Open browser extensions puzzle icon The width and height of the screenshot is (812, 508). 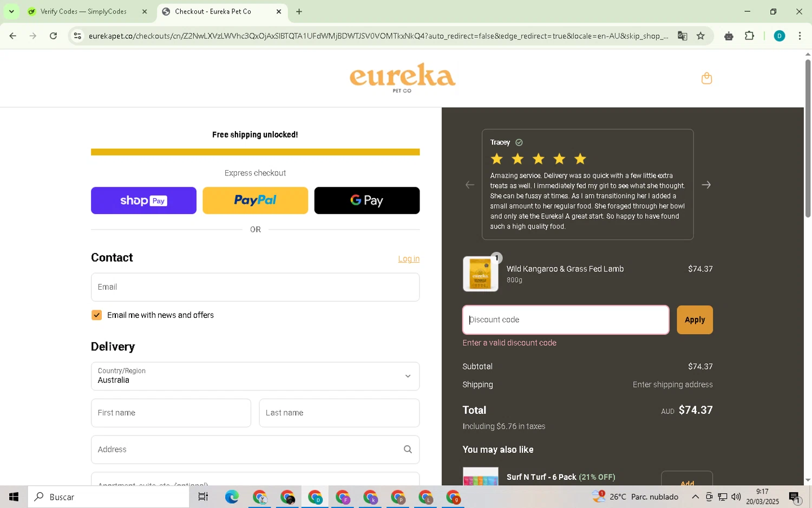coord(749,36)
